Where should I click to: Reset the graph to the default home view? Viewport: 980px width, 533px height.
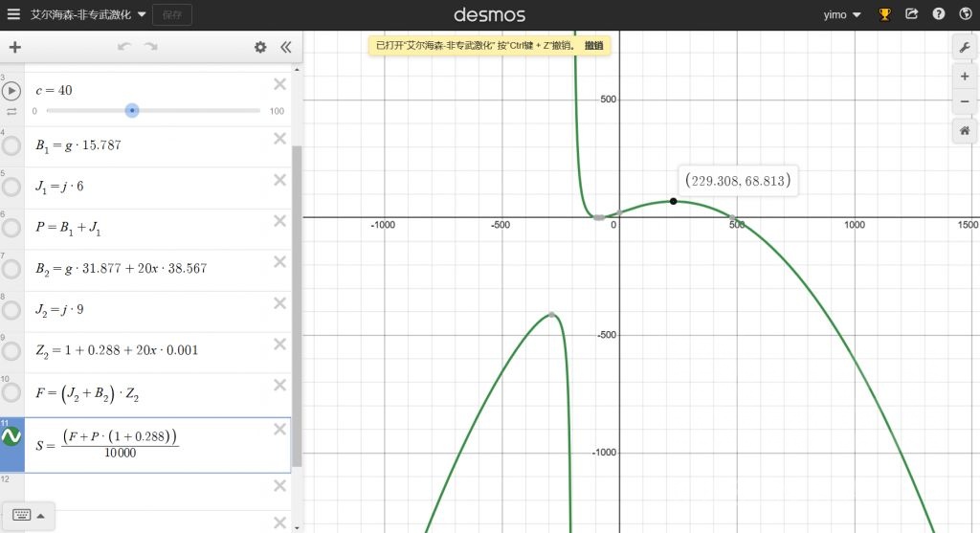click(x=965, y=130)
